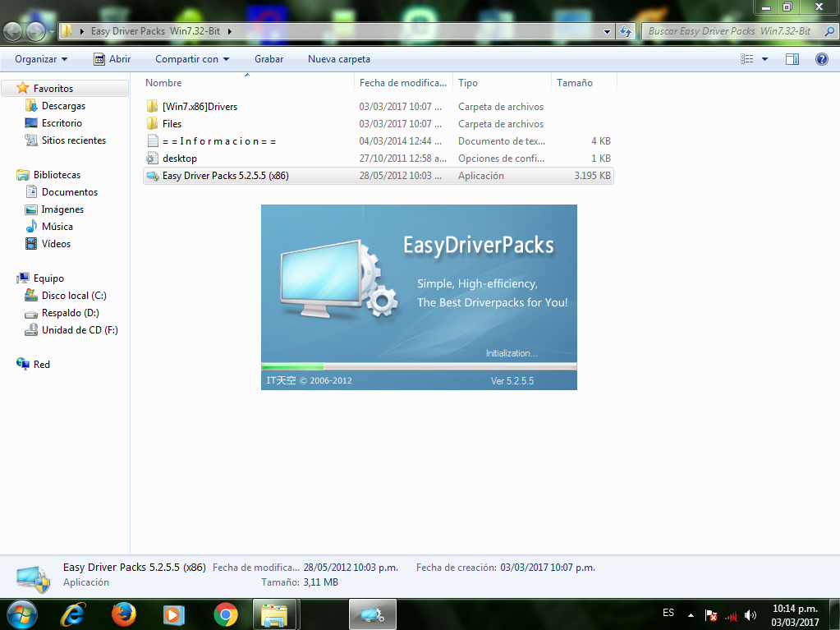Image resolution: width=840 pixels, height=630 pixels.
Task: Open Unidad de CD (F:)
Action: (71, 330)
